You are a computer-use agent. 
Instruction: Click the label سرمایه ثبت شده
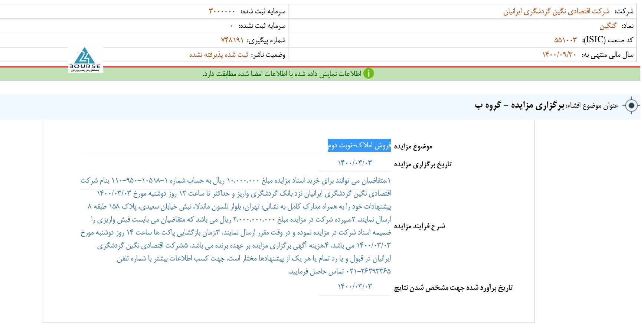coord(263,12)
